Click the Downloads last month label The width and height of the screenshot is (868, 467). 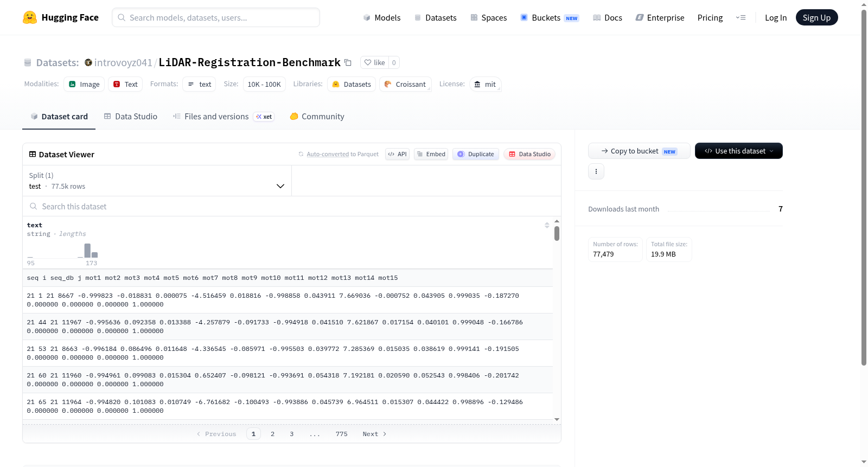624,209
